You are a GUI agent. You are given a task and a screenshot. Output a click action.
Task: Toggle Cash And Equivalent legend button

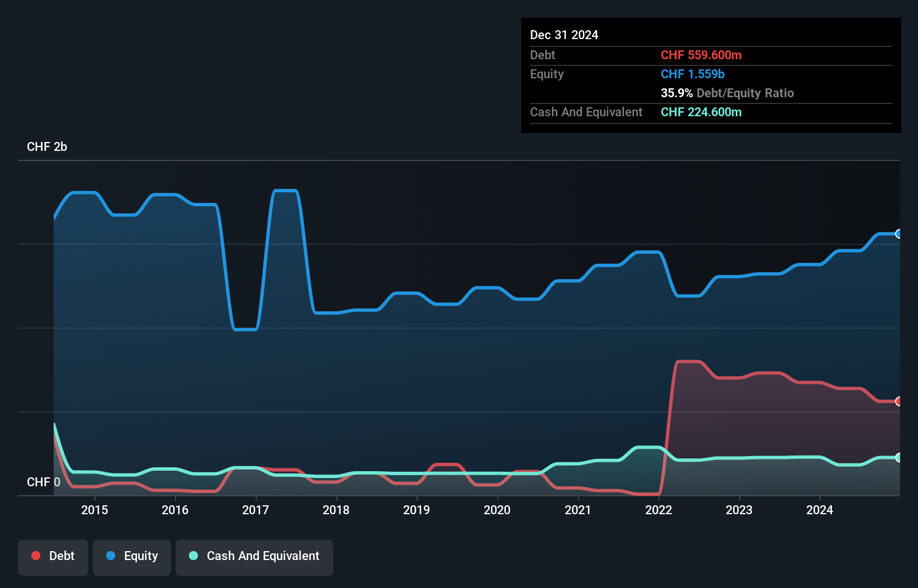click(x=254, y=557)
